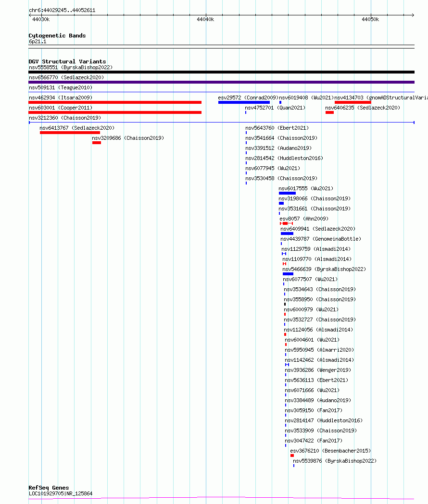
Task: Click nsv2814147 (Huddleston2016) label
Action: point(324,421)
